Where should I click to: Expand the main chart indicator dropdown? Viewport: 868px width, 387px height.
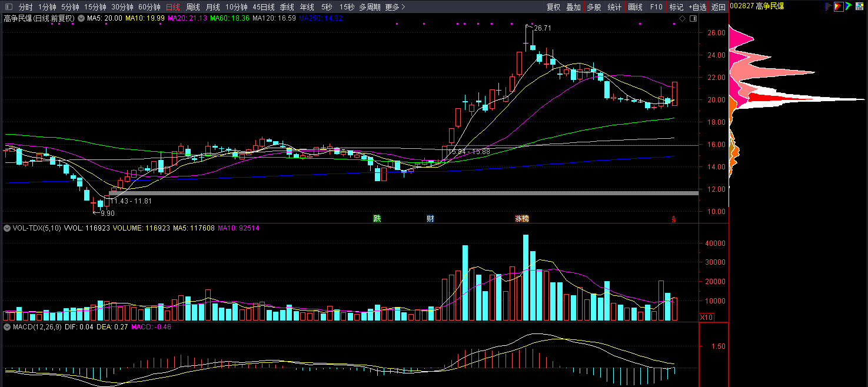81,18
